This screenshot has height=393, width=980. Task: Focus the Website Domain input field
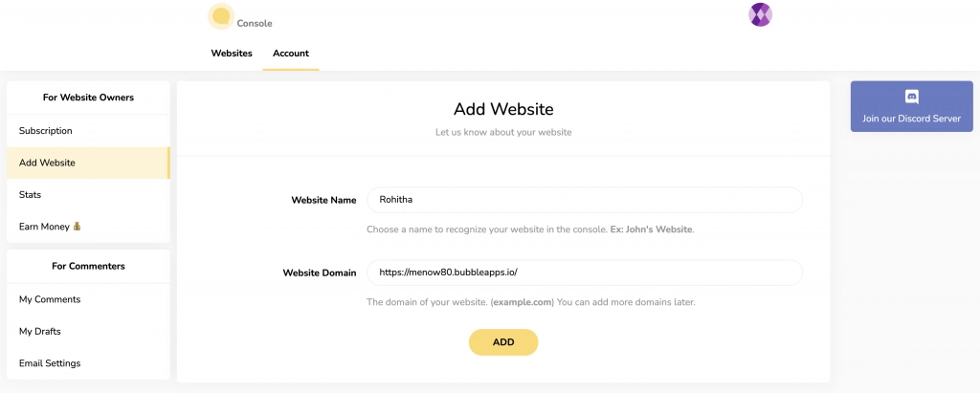pos(585,273)
